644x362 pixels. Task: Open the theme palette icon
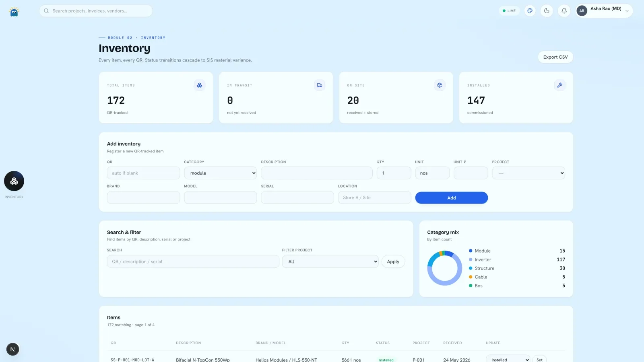point(530,11)
